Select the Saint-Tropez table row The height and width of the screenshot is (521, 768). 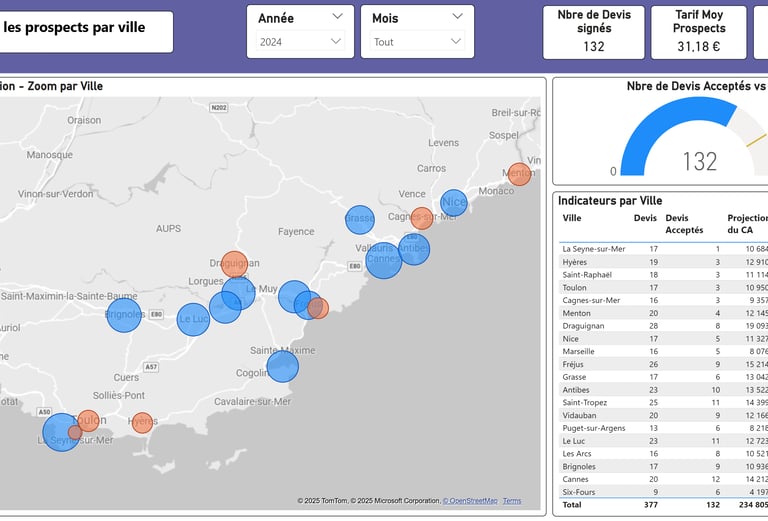(664, 403)
